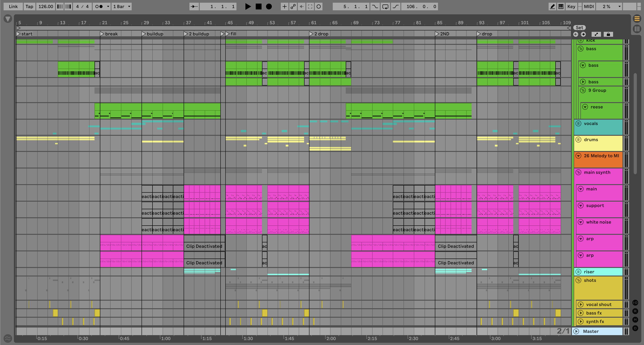The image size is (644, 345).
Task: Unfold the reese track
Action: (585, 107)
